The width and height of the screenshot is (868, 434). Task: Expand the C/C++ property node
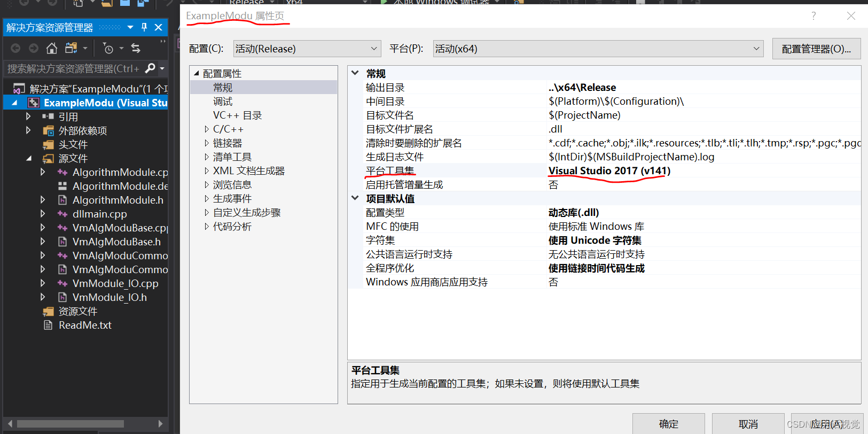coord(207,129)
